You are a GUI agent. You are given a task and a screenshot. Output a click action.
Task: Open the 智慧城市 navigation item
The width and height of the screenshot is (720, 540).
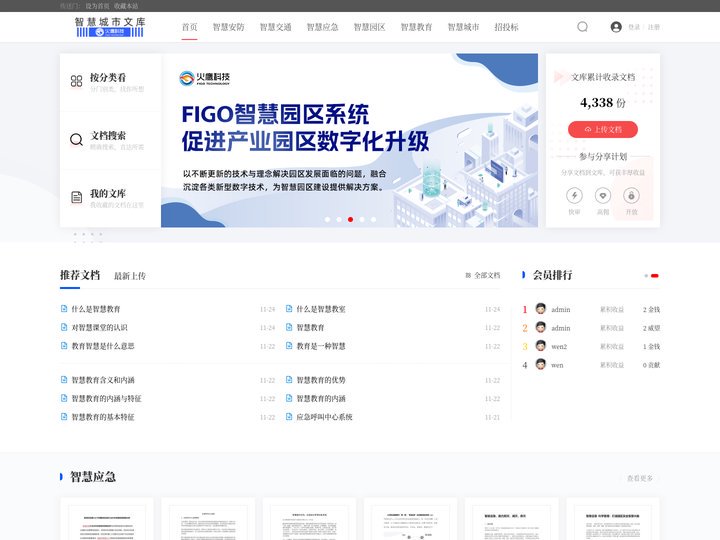pos(463,27)
